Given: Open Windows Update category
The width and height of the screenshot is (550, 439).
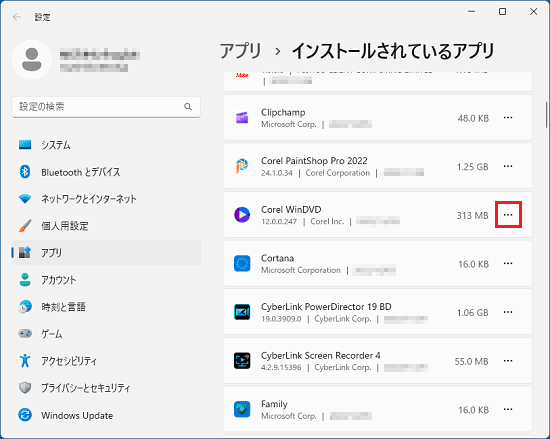Looking at the screenshot, I should pos(106,415).
